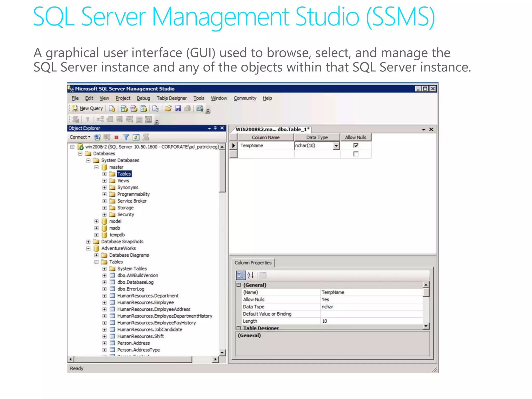Uncheck Allow Nulls for TempName column
532x399 pixels.
(x=356, y=145)
